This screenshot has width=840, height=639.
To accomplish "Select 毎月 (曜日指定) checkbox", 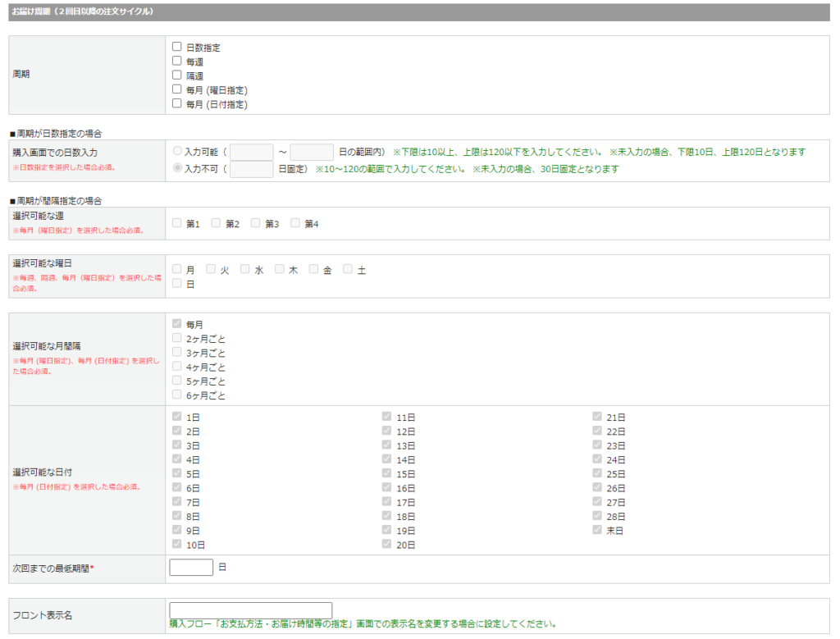I will coord(177,89).
